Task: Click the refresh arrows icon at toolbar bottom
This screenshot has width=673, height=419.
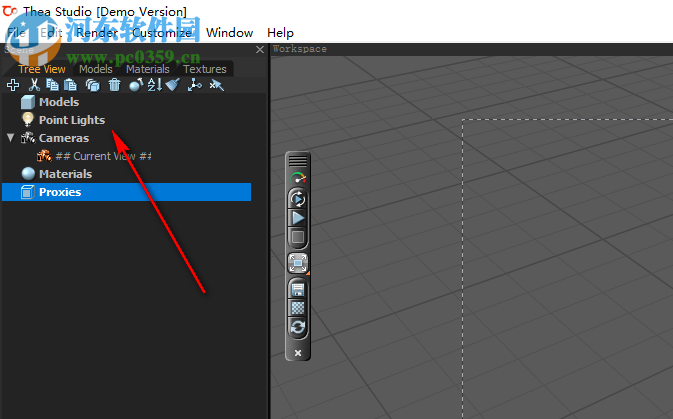Action: point(298,328)
